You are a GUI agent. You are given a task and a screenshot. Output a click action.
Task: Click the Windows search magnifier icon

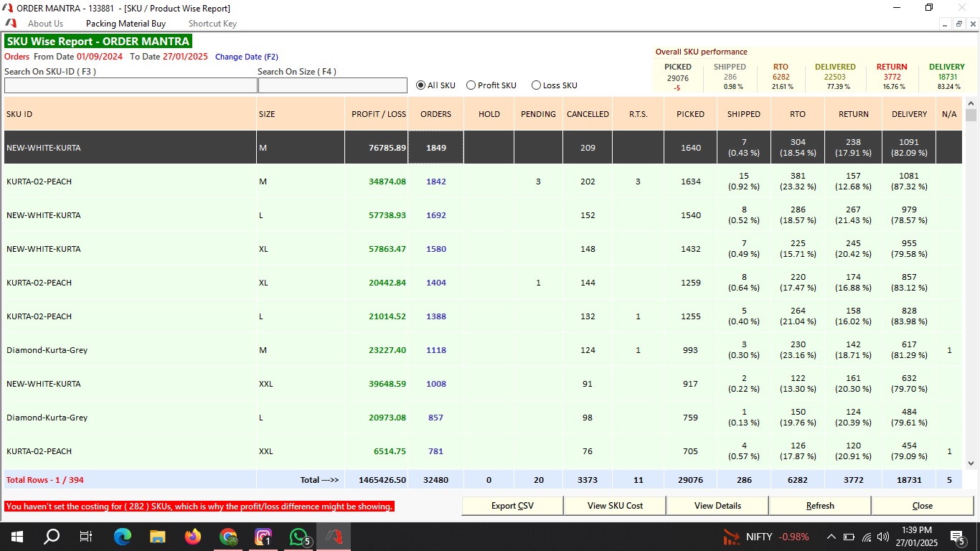click(52, 536)
